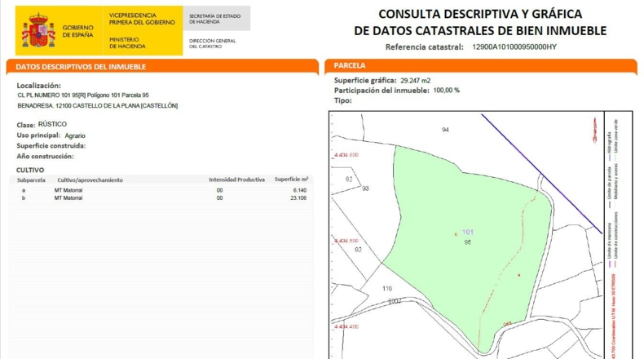
Task: Click the 'Localización:' label
Action: pyautogui.click(x=38, y=86)
